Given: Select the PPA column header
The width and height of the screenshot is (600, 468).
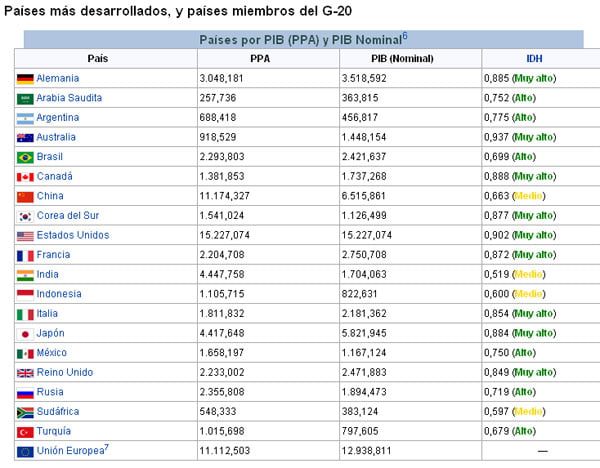Looking at the screenshot, I should 260,59.
